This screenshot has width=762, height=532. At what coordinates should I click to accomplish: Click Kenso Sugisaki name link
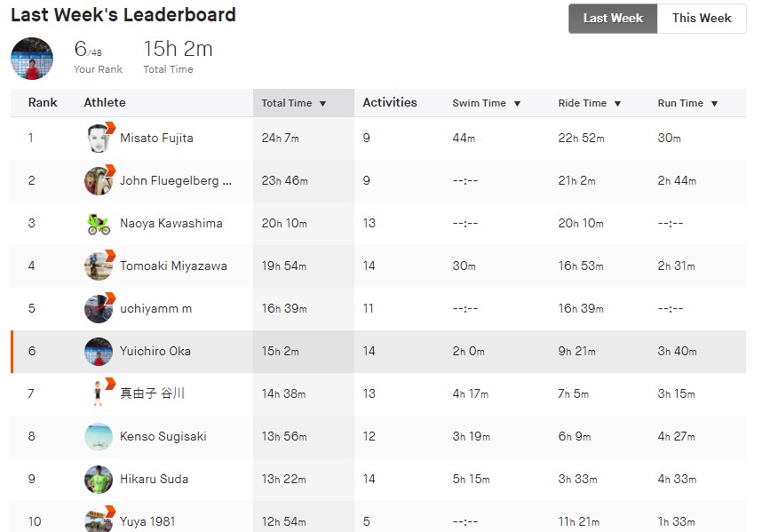pyautogui.click(x=163, y=436)
